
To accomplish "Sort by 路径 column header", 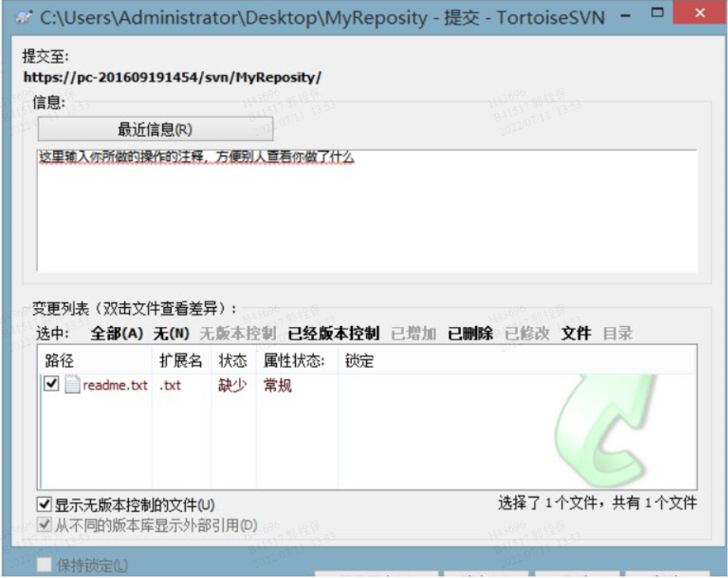I will (x=96, y=360).
